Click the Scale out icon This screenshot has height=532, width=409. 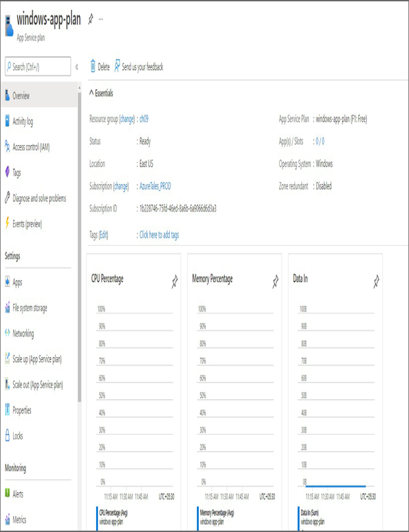7,384
